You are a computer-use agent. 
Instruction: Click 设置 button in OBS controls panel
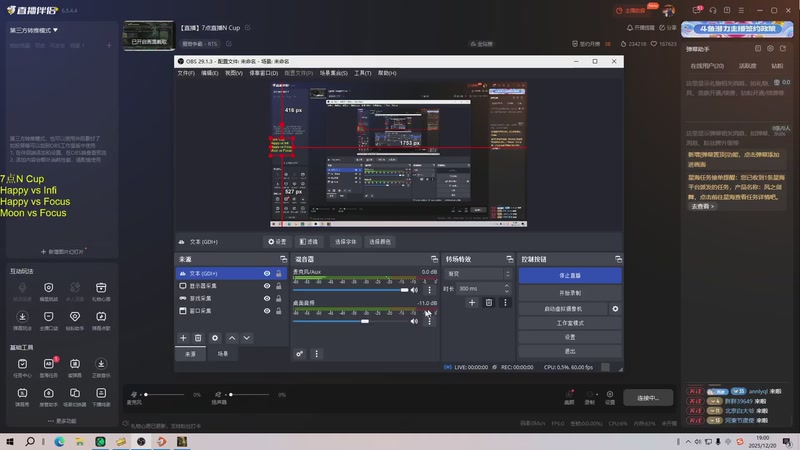point(570,337)
